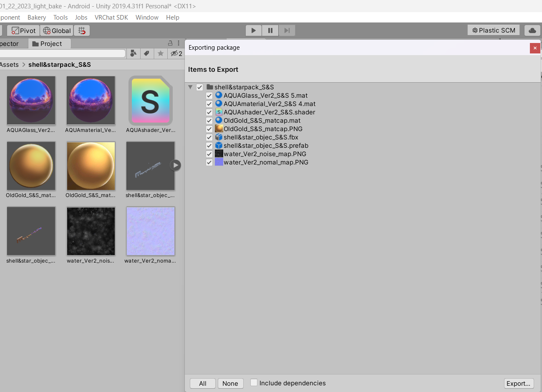This screenshot has height=392, width=542.
Task: Click AQUAmaterial_Ver2_S&S 4.mat material icon
Action: point(219,104)
